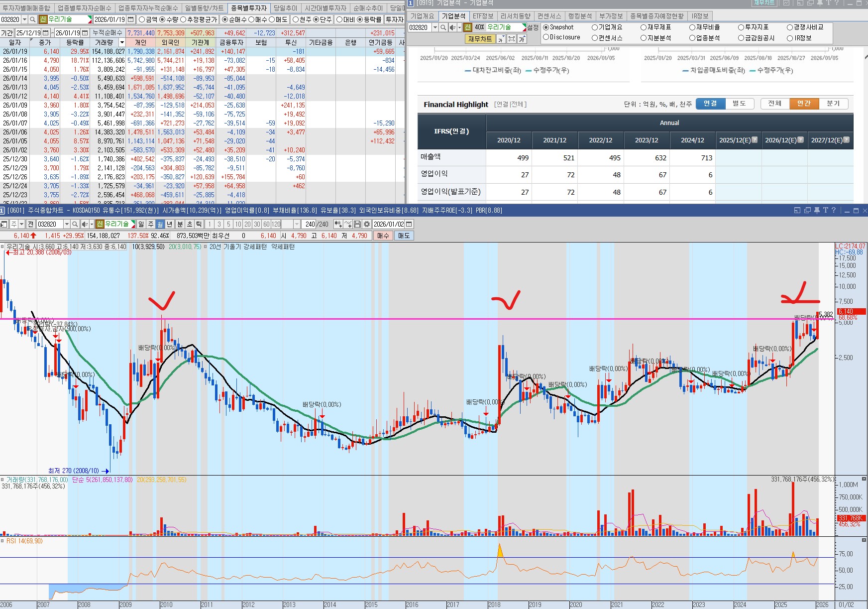Click 매수 buy button in chart
Screen dimensions: 868x609
coord(383,236)
